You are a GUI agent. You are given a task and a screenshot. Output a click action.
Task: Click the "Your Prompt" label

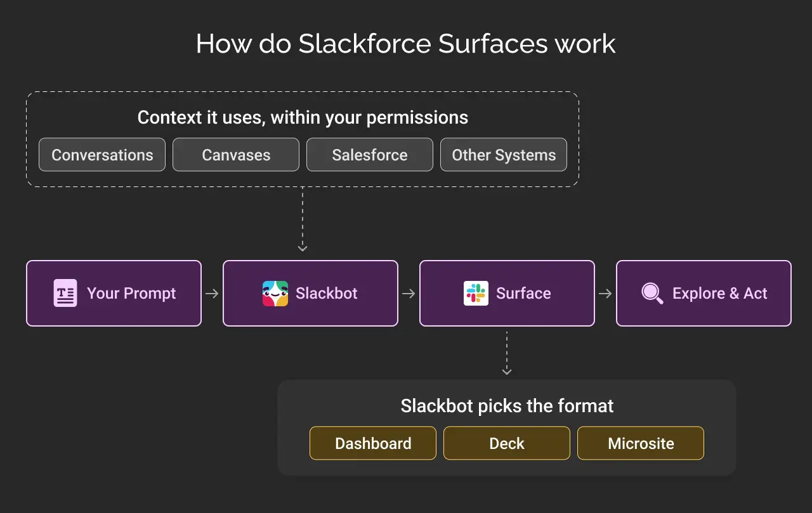[x=131, y=294]
